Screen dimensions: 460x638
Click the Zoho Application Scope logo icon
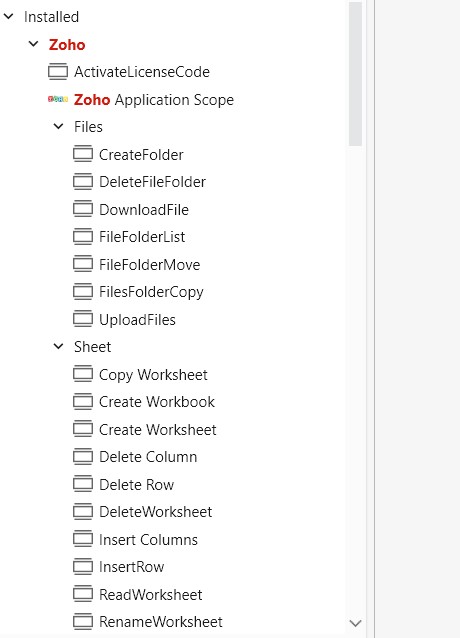pyautogui.click(x=58, y=99)
